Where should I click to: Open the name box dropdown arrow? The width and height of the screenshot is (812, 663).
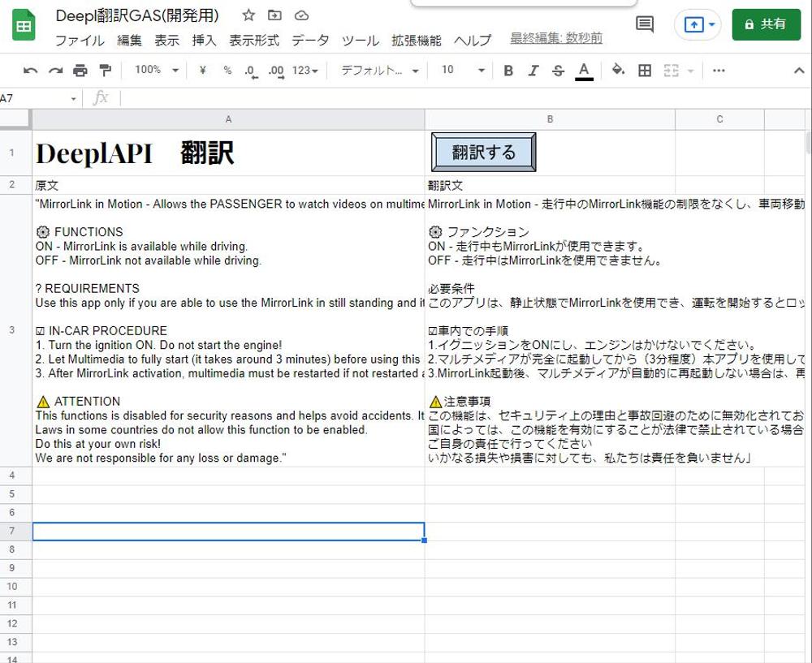click(74, 98)
